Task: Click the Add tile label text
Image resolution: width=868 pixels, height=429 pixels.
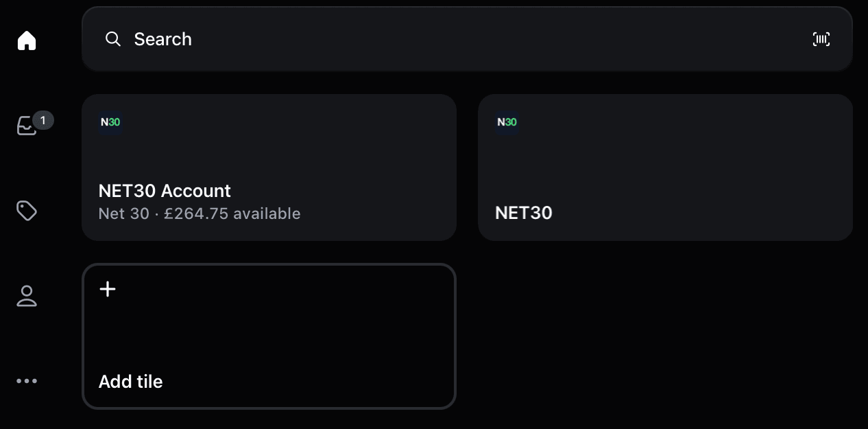Action: click(x=130, y=381)
